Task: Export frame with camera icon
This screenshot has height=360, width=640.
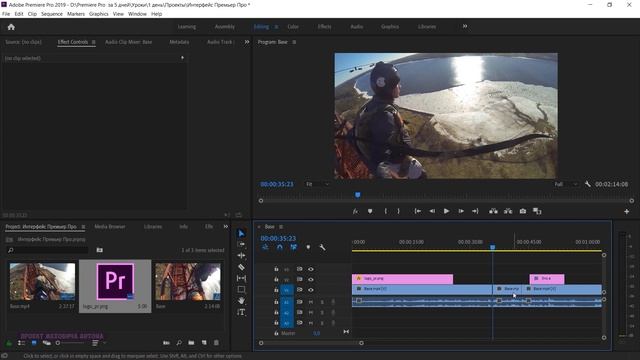Action: click(522, 211)
